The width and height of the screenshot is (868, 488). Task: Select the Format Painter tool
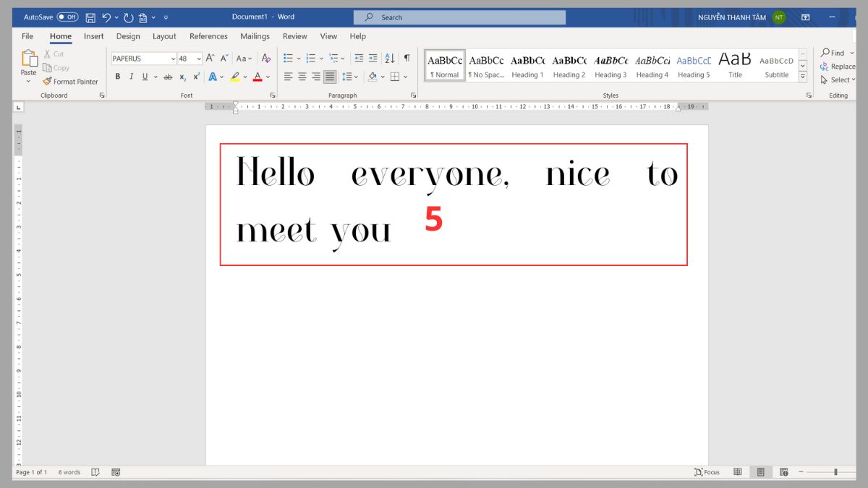pyautogui.click(x=71, y=81)
